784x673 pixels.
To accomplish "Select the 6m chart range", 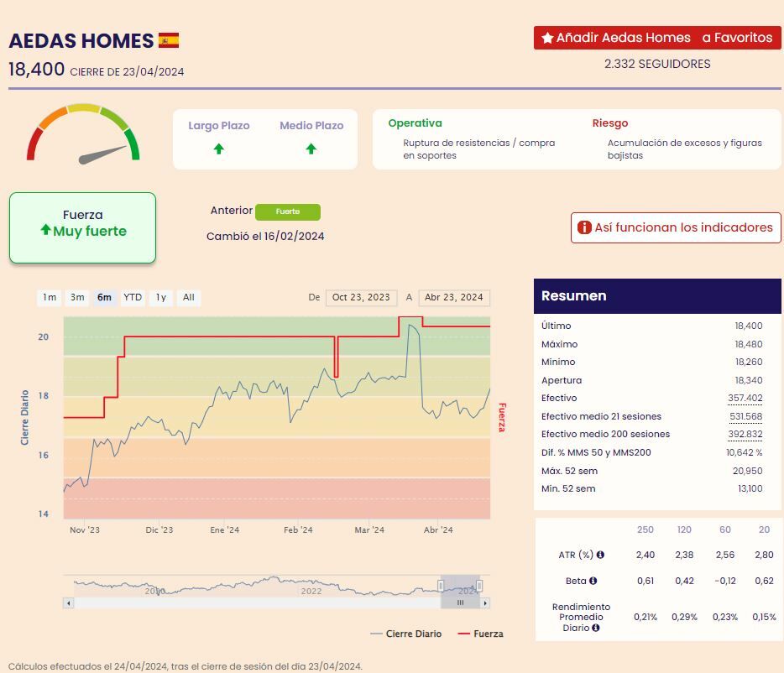I will tap(104, 298).
